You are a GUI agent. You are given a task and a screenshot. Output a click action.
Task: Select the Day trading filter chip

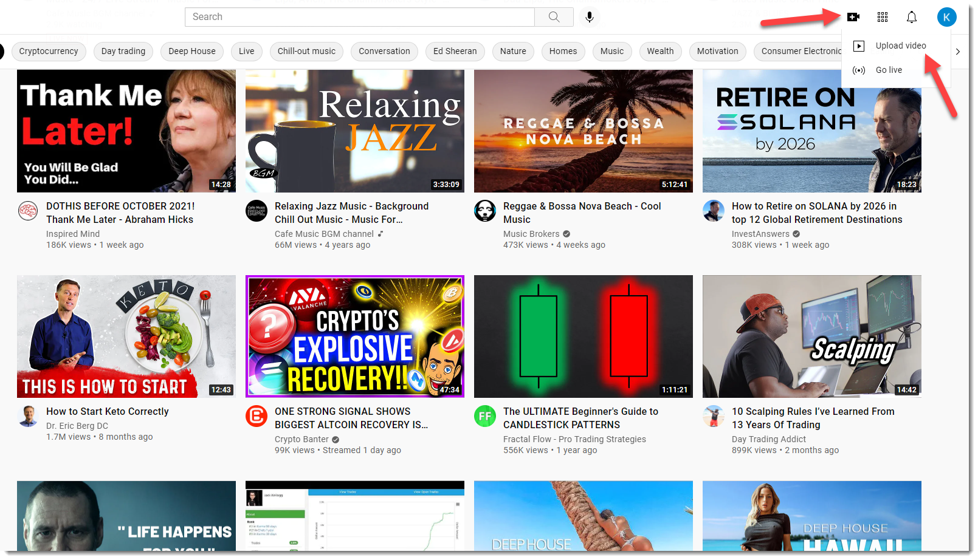pyautogui.click(x=123, y=51)
